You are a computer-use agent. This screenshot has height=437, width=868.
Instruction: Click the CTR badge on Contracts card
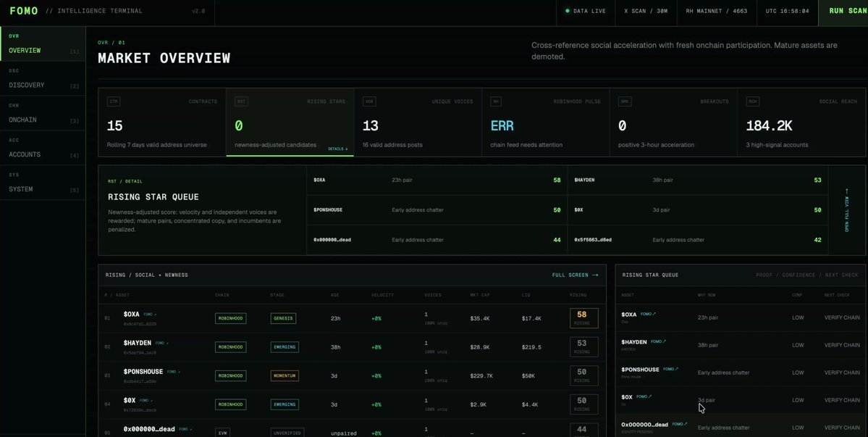tap(114, 102)
